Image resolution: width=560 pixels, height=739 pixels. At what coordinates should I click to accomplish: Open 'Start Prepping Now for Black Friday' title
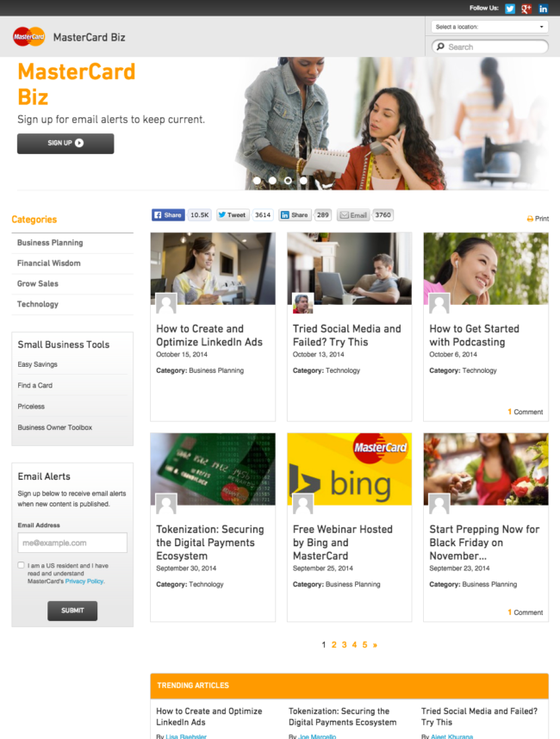[x=484, y=543]
